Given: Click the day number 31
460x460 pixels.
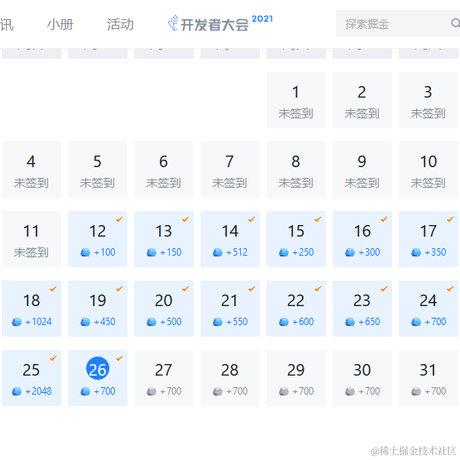Looking at the screenshot, I should pyautogui.click(x=428, y=370).
